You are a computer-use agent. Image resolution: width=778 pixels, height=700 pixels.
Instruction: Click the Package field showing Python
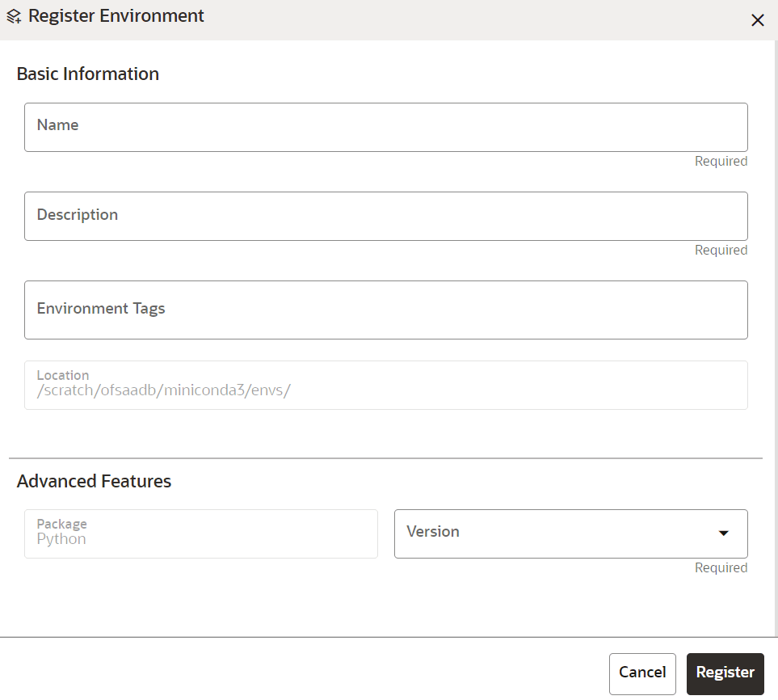[200, 533]
